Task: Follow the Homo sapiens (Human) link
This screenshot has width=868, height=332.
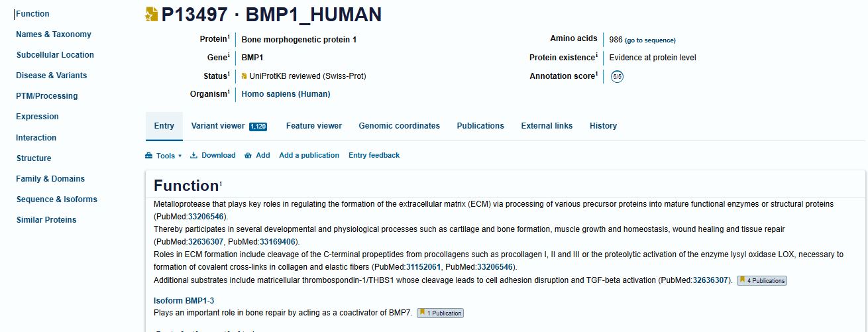Action: (286, 94)
